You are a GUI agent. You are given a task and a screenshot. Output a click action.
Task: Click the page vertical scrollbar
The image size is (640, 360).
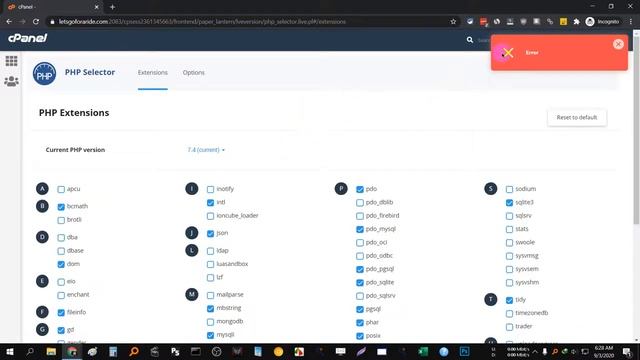click(636, 131)
